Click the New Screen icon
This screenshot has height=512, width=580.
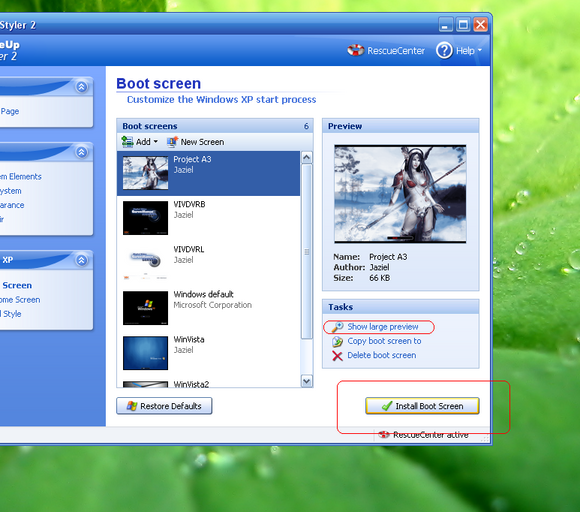pos(172,142)
